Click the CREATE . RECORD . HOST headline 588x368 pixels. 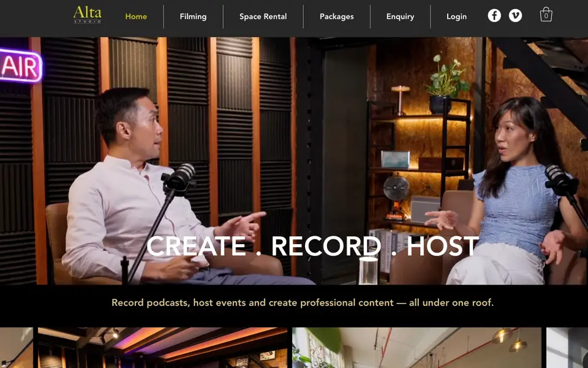tap(313, 247)
